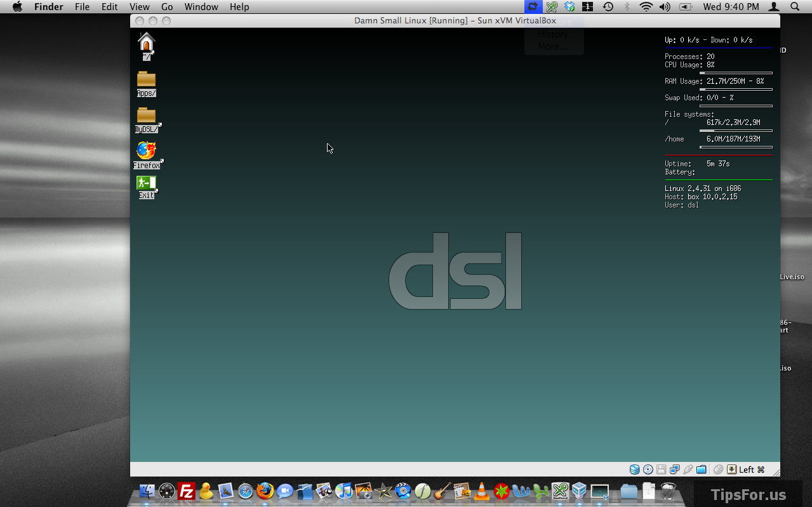Click the Exit icon on DSL desktop

pyautogui.click(x=146, y=183)
